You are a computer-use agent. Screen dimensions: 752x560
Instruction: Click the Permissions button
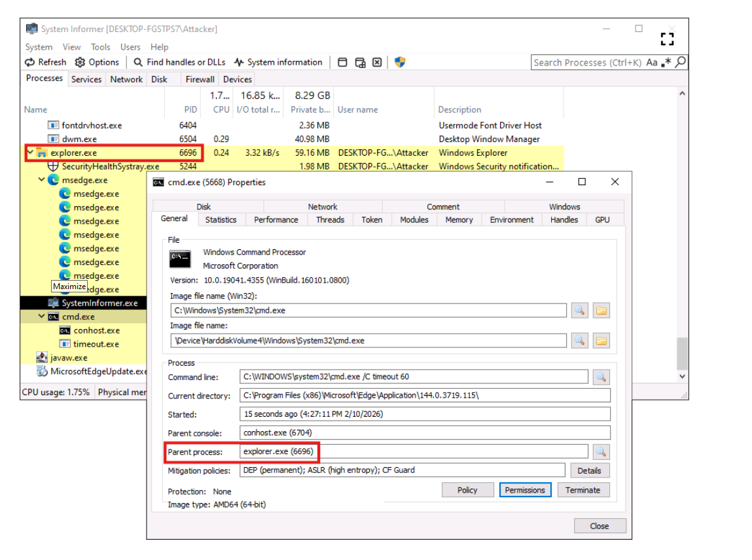[x=525, y=490]
